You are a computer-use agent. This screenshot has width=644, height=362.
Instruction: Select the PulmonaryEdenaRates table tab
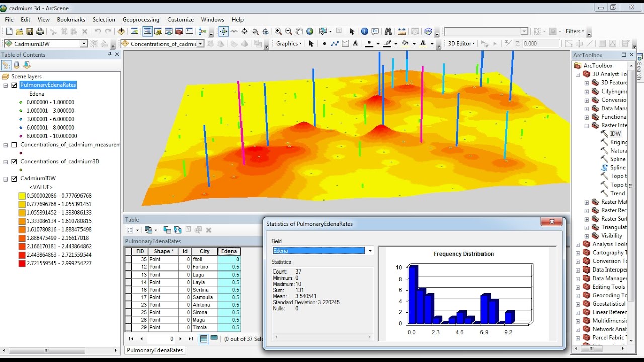[x=155, y=350]
